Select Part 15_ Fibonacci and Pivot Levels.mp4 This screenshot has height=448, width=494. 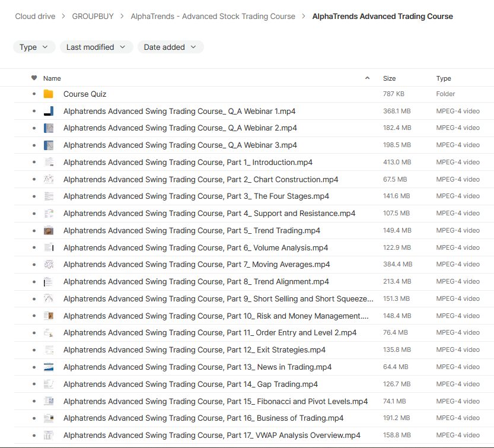215,401
